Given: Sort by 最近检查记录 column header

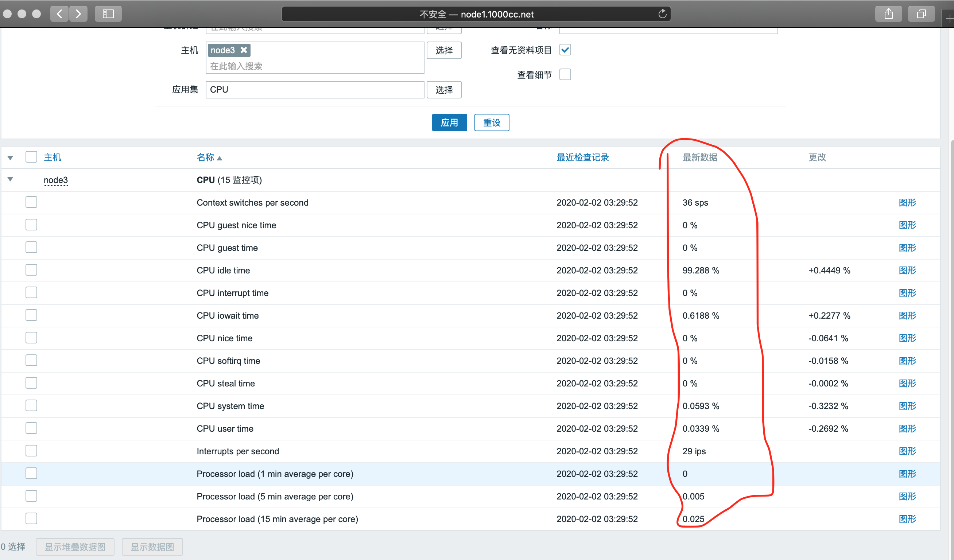Looking at the screenshot, I should 582,157.
